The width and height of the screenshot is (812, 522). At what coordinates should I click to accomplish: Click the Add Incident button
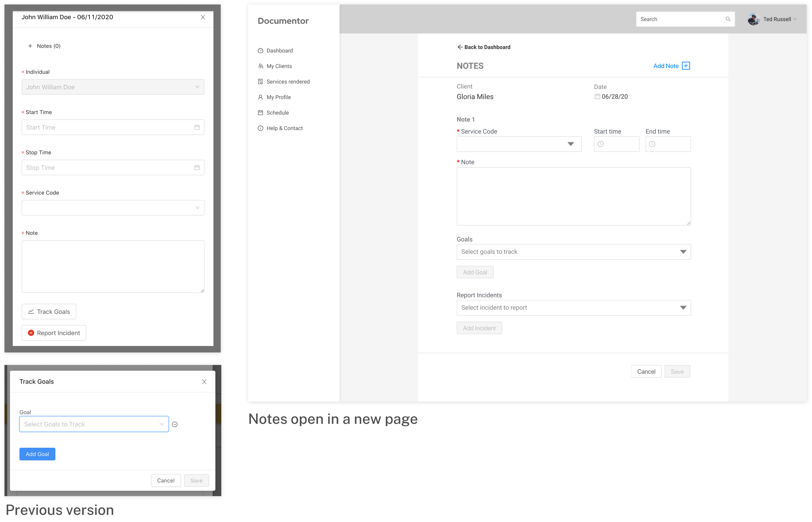[479, 328]
